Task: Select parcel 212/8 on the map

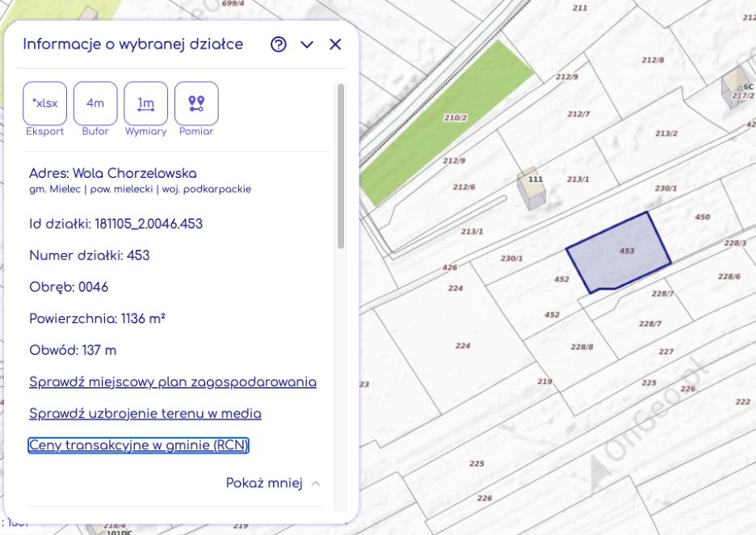Action: 653,61
